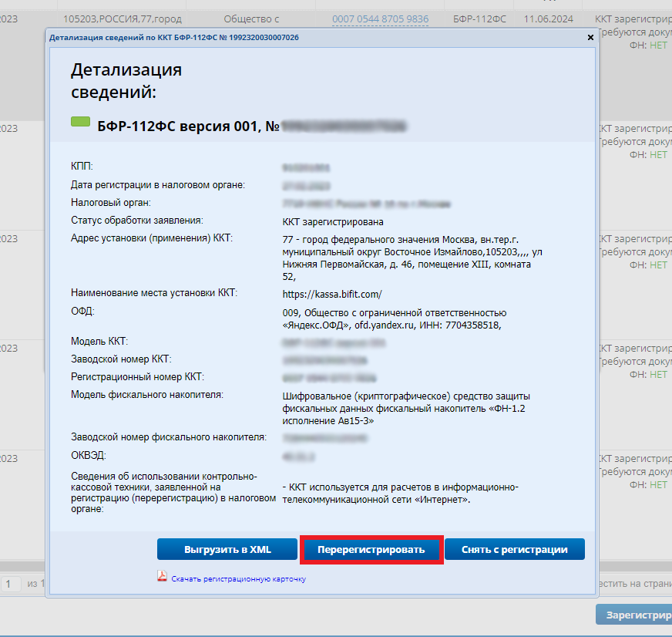Click label Модель ККТ
This screenshot has height=637, width=672.
pyautogui.click(x=99, y=341)
